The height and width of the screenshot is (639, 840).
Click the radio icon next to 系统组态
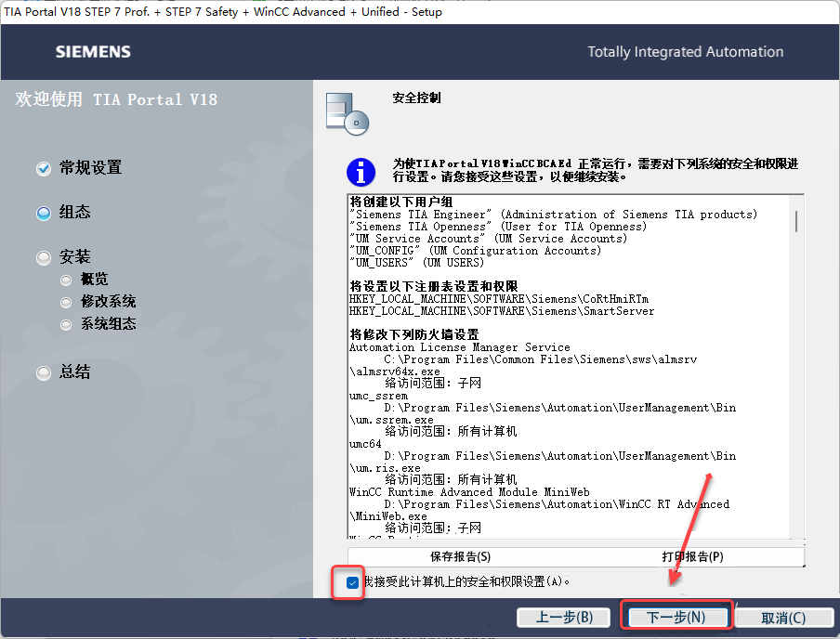click(65, 324)
